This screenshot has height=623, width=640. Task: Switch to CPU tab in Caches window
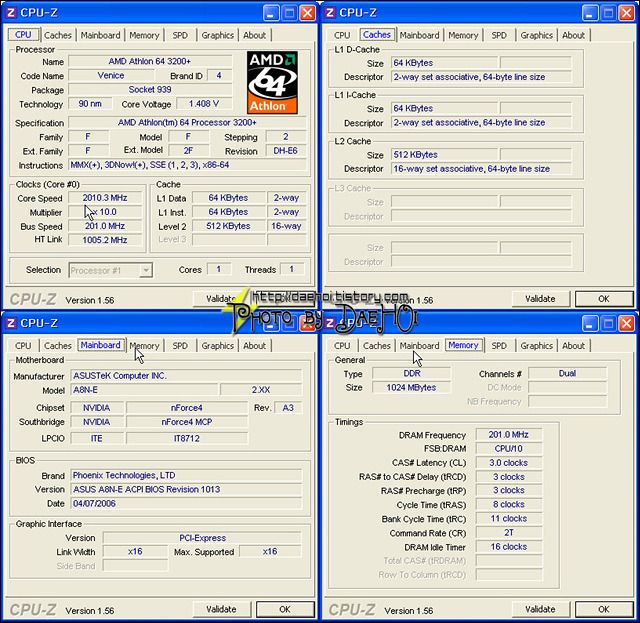pos(342,35)
